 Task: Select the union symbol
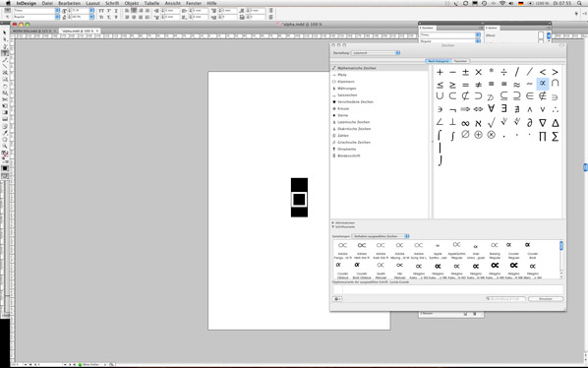click(x=440, y=96)
